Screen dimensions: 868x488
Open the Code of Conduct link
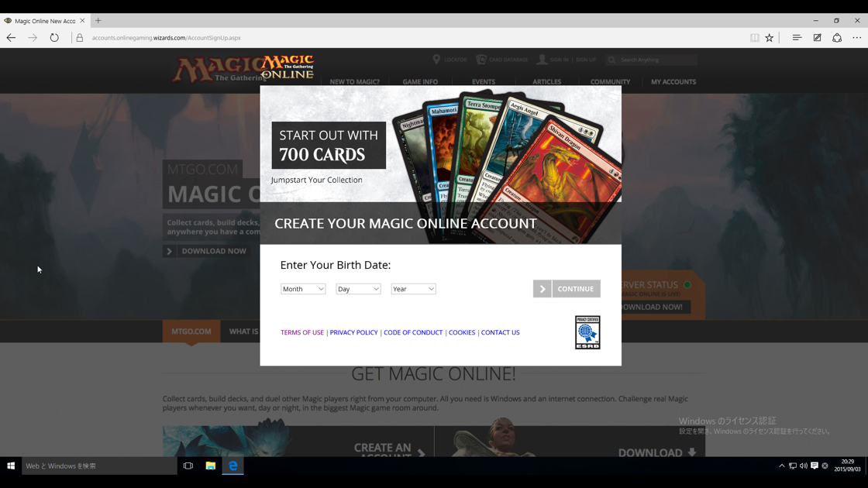click(x=413, y=332)
